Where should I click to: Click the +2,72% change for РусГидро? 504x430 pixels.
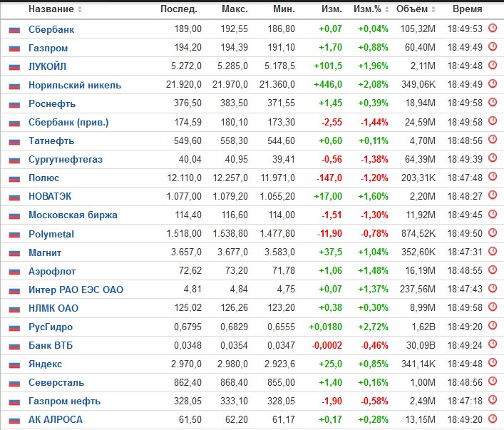373,327
